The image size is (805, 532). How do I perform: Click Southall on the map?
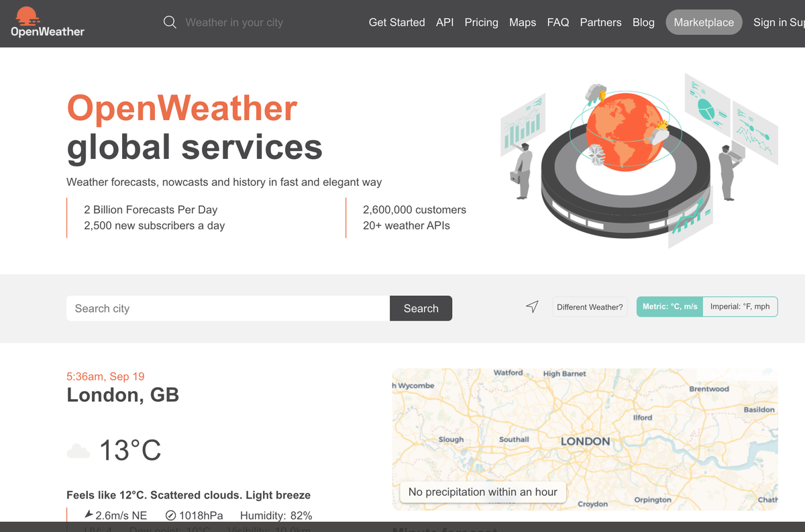point(515,439)
